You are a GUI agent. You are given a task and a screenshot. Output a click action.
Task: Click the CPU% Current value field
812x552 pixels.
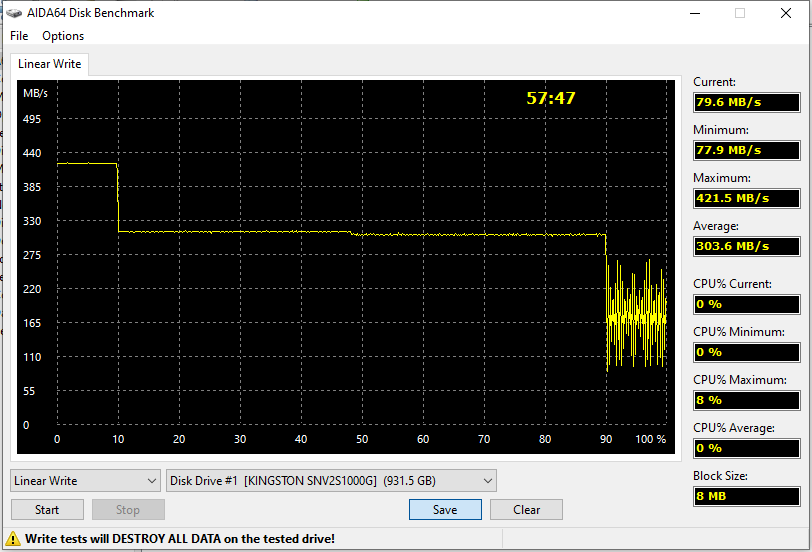coord(747,304)
